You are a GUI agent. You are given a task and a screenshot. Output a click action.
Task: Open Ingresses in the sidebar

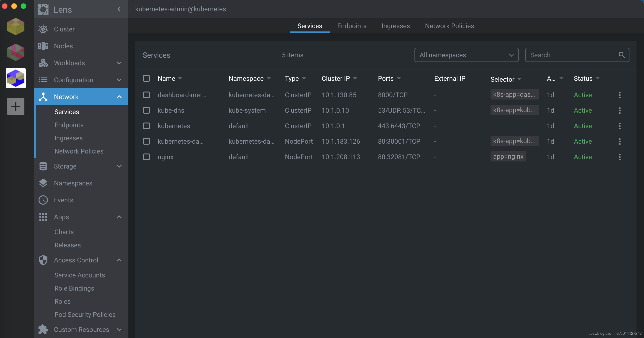tap(69, 138)
